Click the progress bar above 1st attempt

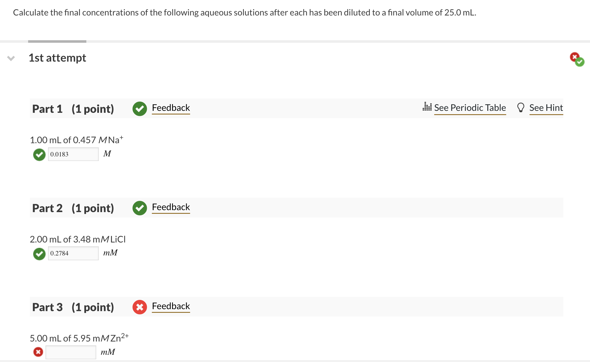click(57, 41)
